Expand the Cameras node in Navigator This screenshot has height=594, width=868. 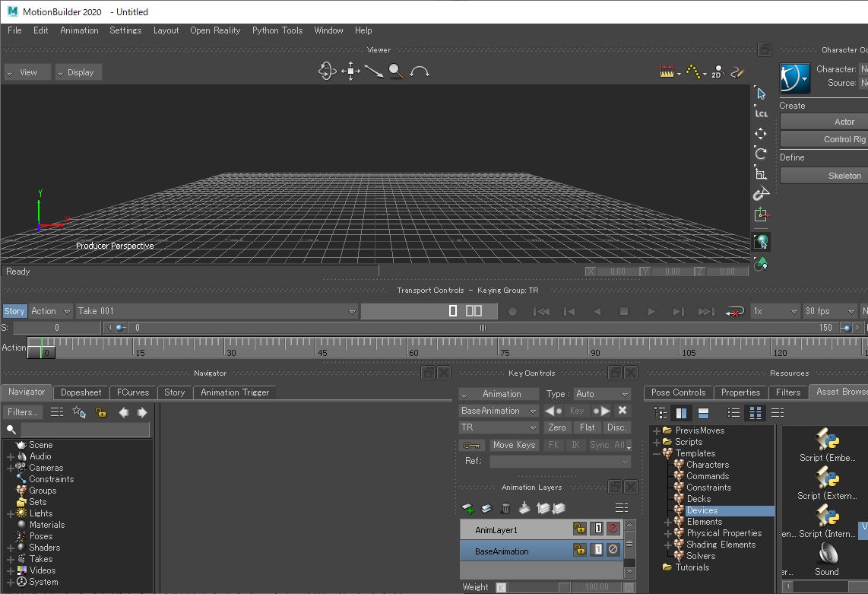point(11,469)
